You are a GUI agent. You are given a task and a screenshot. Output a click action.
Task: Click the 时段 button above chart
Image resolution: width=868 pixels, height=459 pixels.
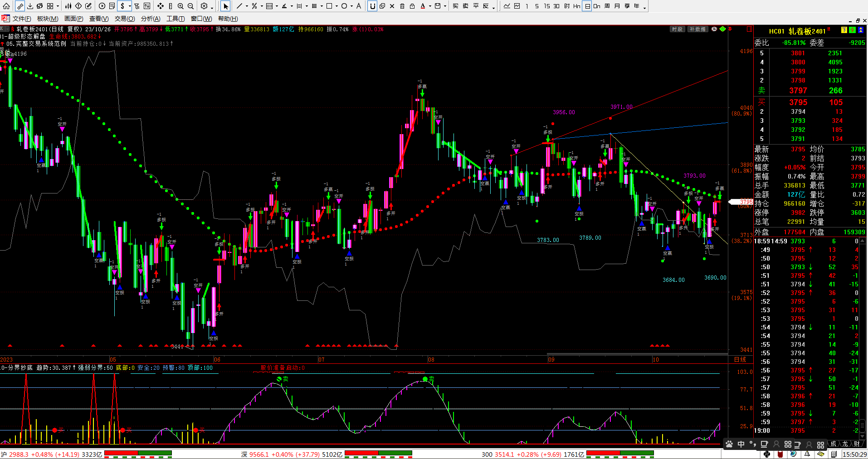coord(677,29)
